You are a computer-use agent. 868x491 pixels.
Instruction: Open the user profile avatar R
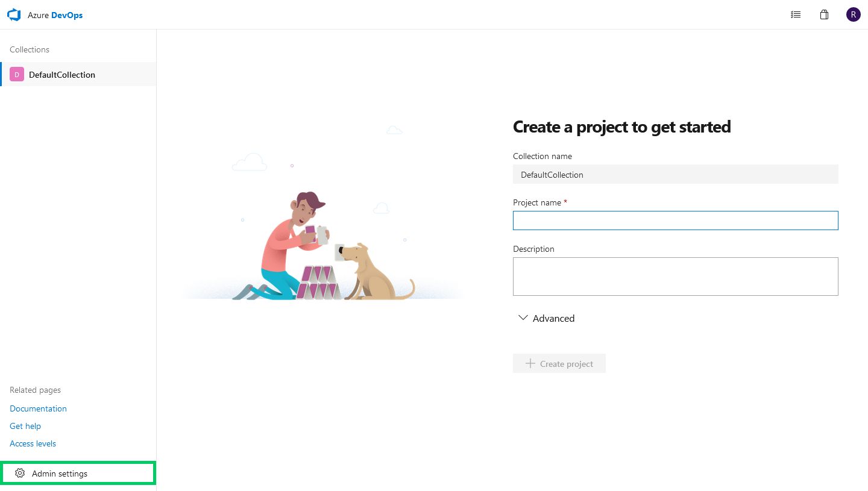853,14
